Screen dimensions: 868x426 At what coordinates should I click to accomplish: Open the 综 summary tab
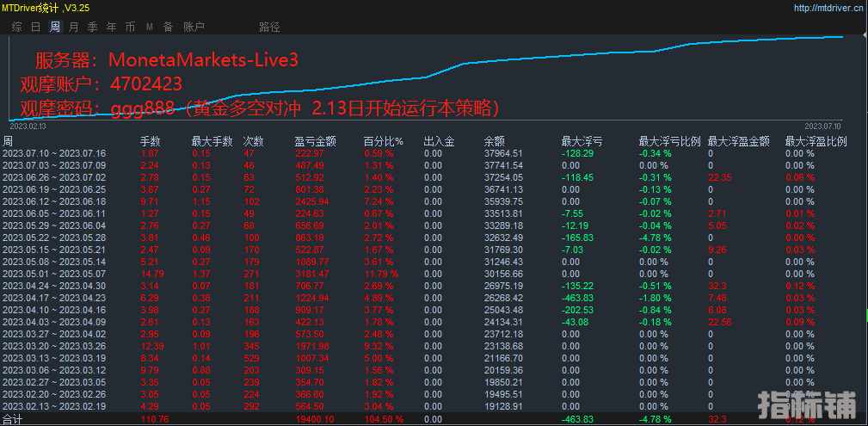(16, 27)
